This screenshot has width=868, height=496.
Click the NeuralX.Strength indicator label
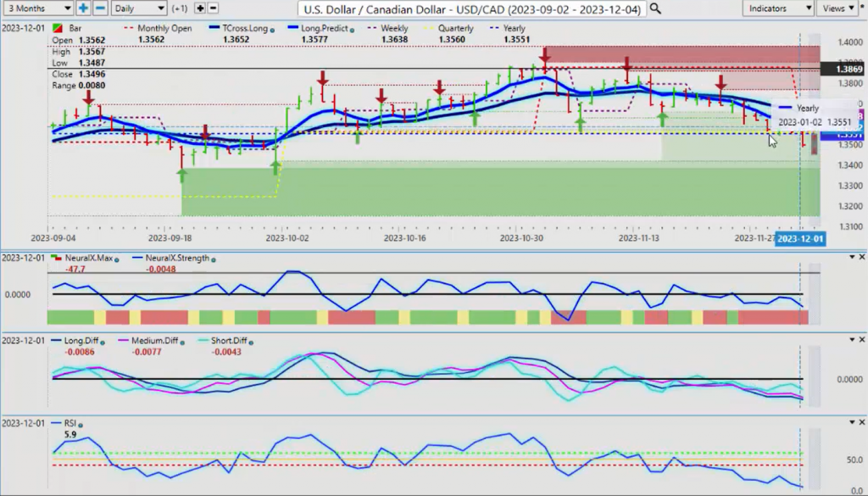(x=178, y=258)
